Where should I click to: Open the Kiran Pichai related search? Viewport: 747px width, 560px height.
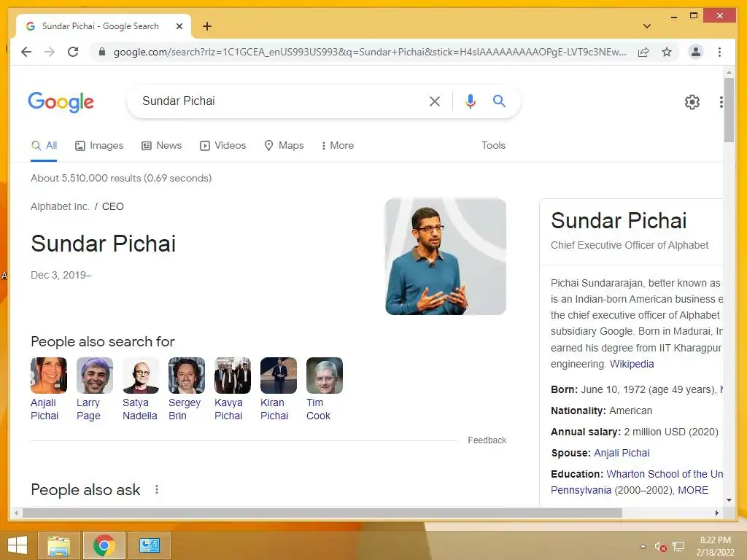[278, 389]
